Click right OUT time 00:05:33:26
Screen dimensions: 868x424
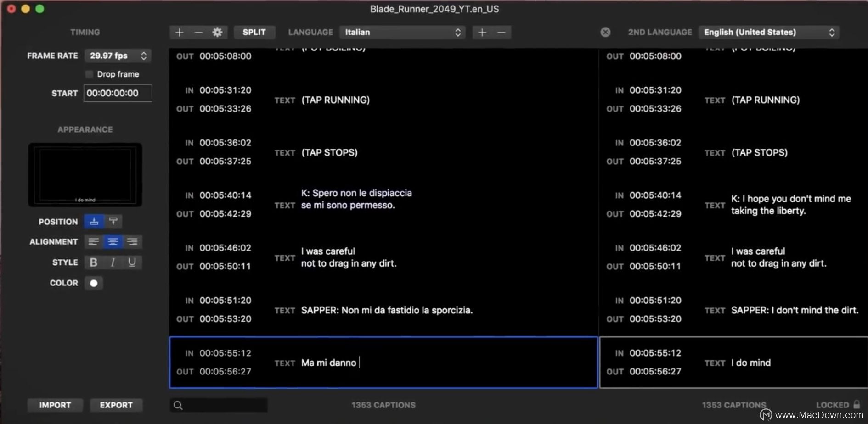(655, 108)
